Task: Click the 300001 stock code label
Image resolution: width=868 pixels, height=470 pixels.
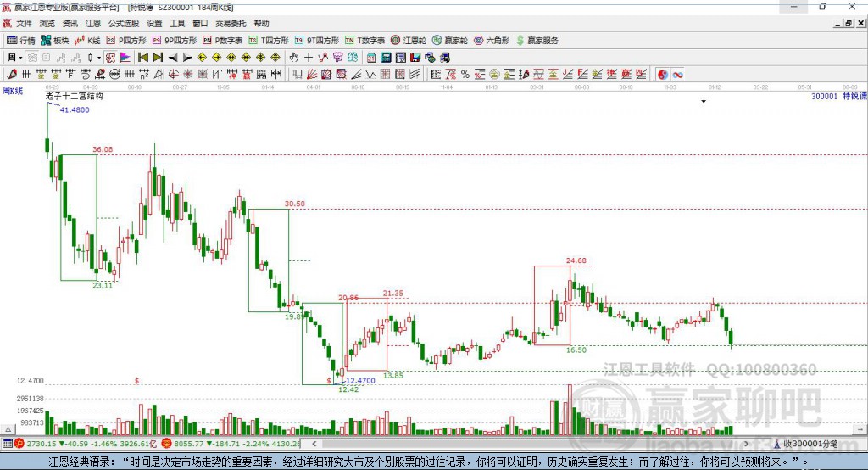Action: (824, 96)
